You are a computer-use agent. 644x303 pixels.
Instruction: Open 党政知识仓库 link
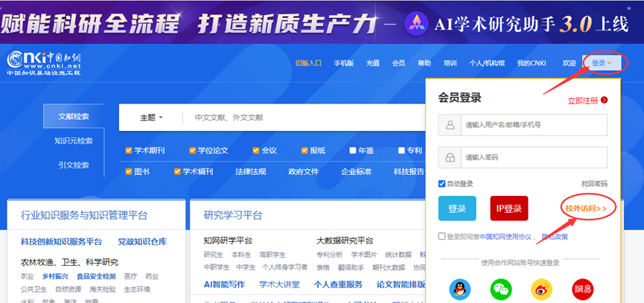(142, 241)
